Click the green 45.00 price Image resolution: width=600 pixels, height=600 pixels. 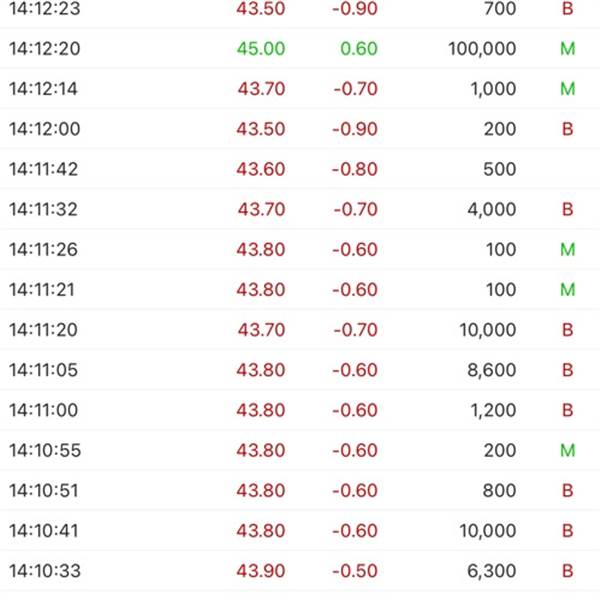coord(261,49)
